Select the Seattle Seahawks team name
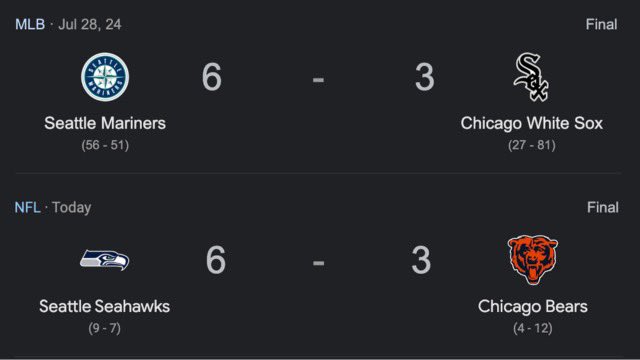Viewport: 640px width, 360px height. pyautogui.click(x=104, y=307)
